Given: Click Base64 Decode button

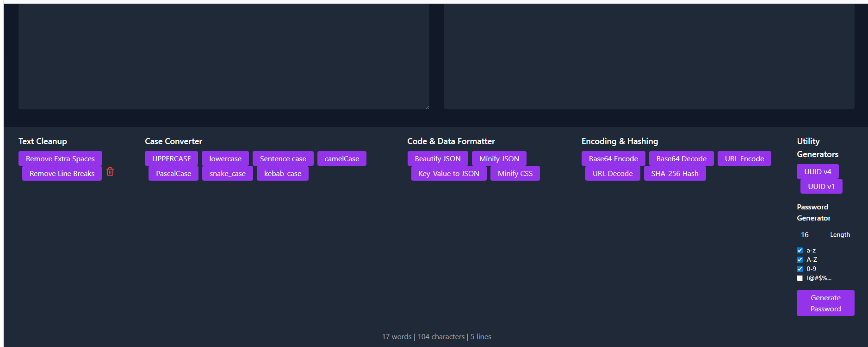Looking at the screenshot, I should click(682, 158).
